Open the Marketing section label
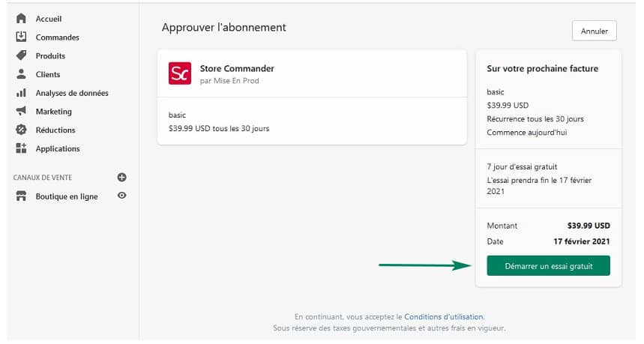Image resolution: width=644 pixels, height=344 pixels. pyautogui.click(x=54, y=112)
